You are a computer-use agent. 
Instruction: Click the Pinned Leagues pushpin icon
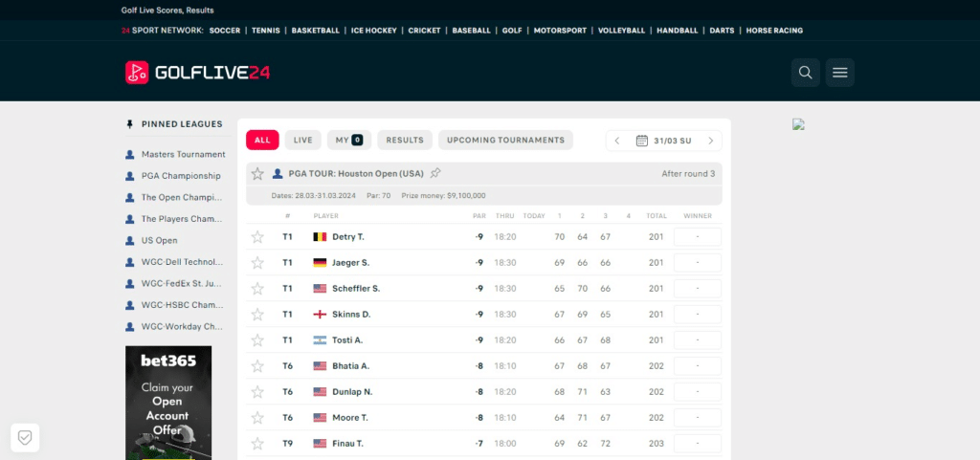(130, 124)
